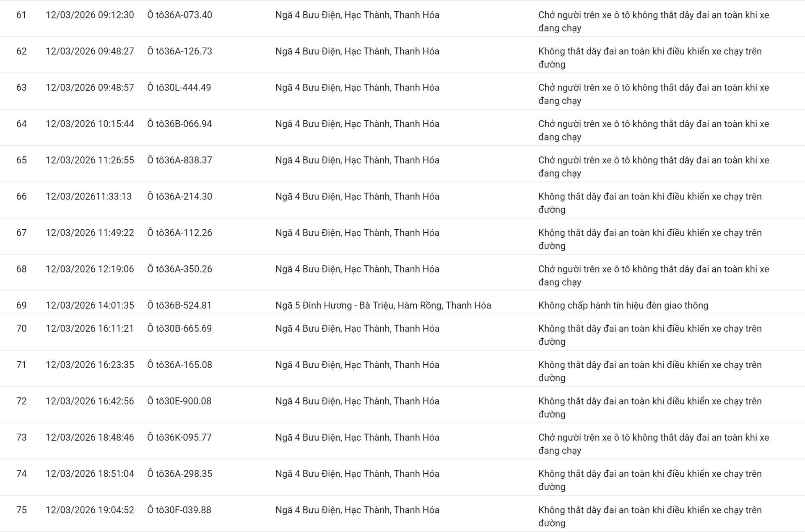
Task: Click the timestamp 12/03/2026 16:11:21
Action: 90,329
